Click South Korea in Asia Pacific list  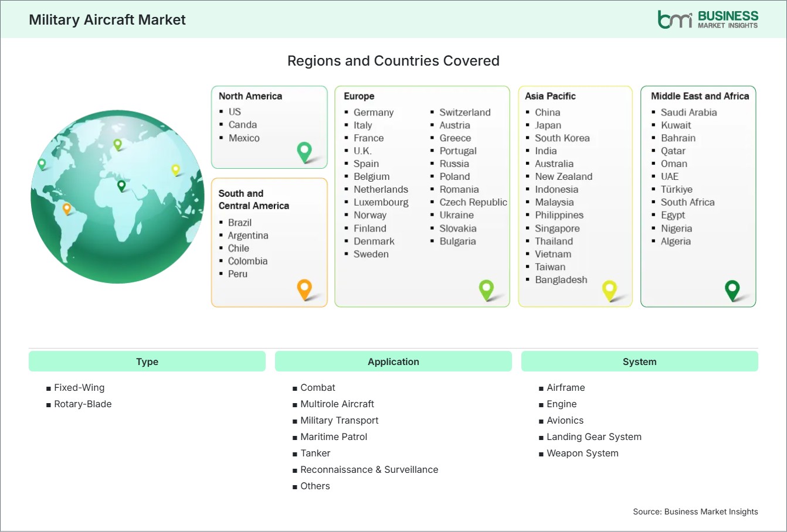[x=562, y=138]
